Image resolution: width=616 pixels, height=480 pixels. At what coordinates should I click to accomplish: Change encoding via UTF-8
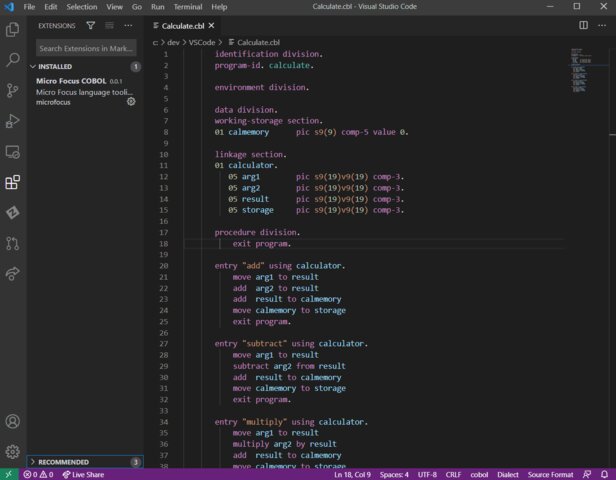tap(427, 475)
